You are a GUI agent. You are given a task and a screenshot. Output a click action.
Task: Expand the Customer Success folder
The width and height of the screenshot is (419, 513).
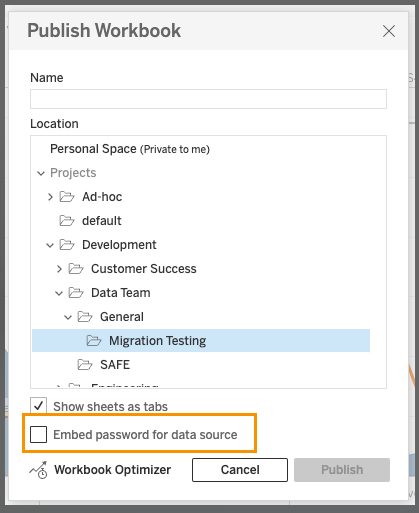[59, 269]
